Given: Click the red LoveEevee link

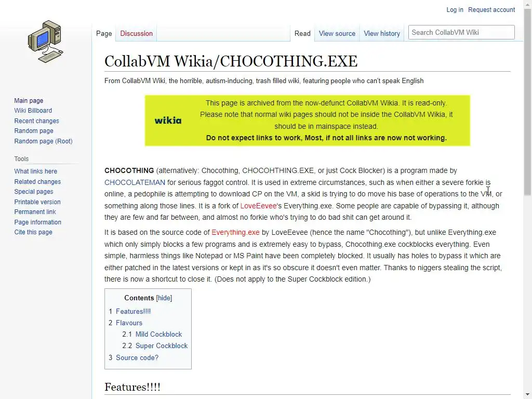Looking at the screenshot, I should tap(258, 206).
